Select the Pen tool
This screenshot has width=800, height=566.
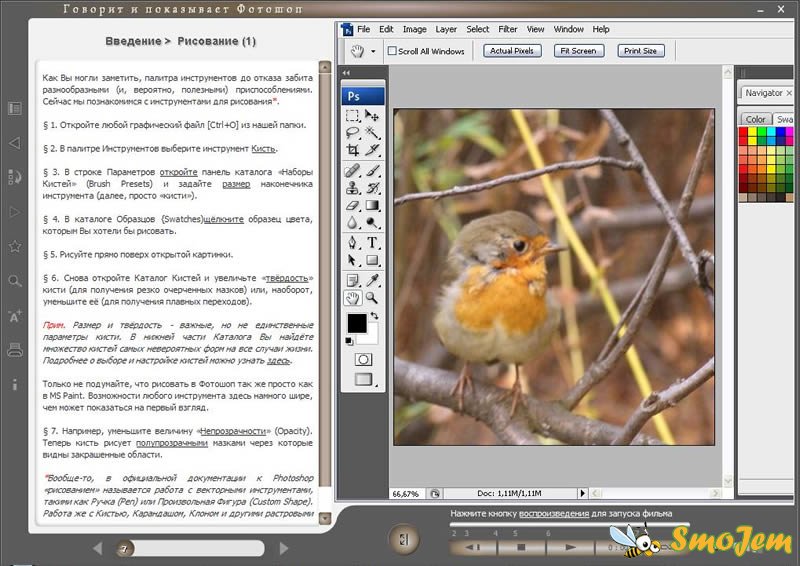point(352,242)
